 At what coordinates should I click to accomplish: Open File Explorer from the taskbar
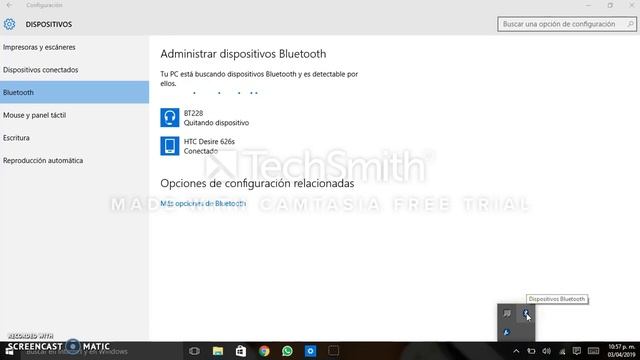tap(218, 351)
